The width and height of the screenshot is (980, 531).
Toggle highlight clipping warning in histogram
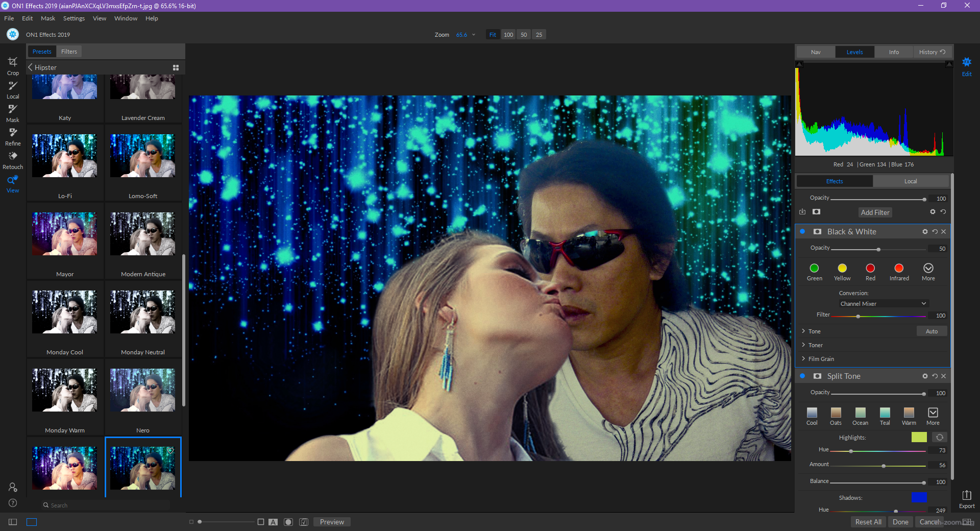click(949, 64)
